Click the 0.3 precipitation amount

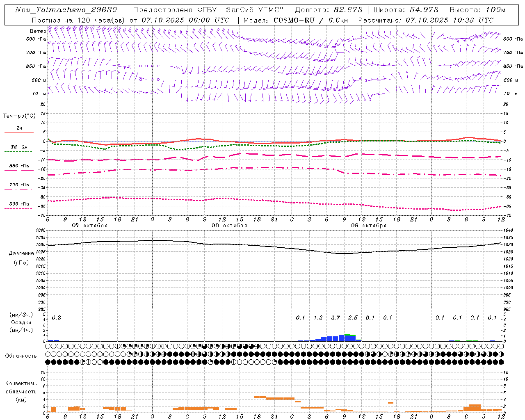pos(56,317)
